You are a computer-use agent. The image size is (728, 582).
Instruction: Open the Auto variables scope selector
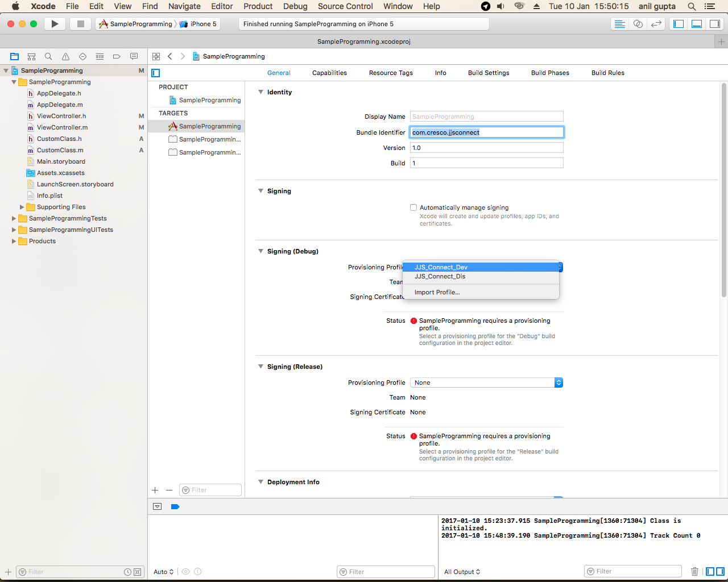click(163, 572)
